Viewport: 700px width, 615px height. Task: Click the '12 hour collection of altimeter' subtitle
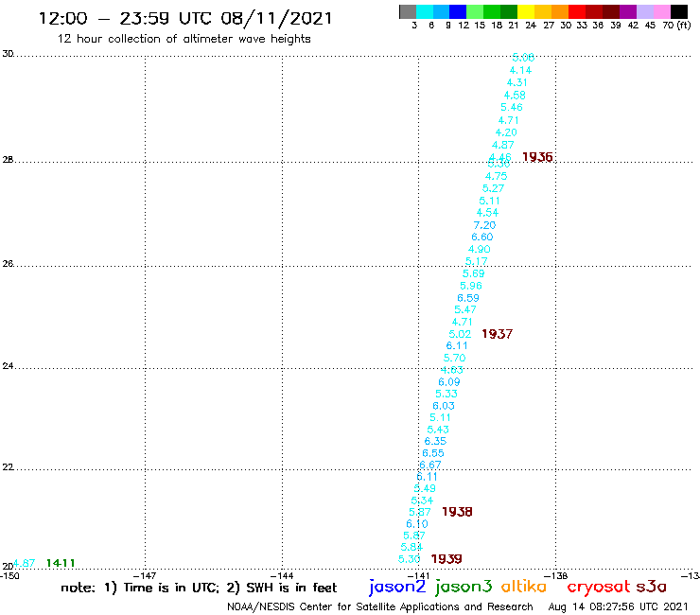pos(184,39)
